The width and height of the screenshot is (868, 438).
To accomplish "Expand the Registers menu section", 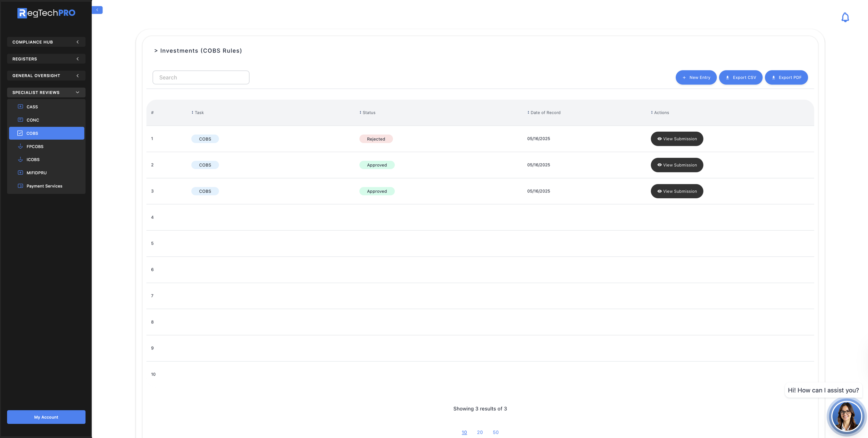I will [46, 59].
